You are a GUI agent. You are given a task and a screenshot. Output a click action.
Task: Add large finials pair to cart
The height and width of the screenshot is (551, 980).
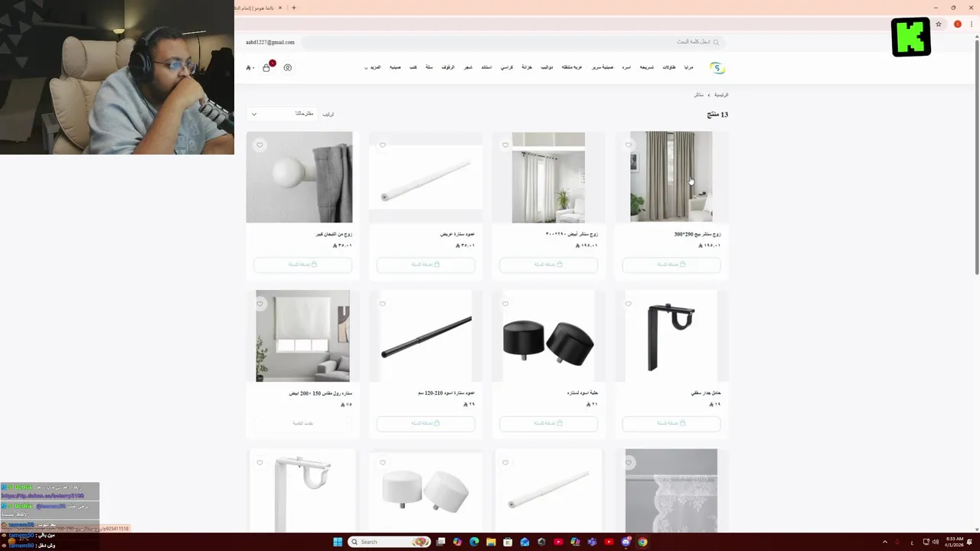302,264
